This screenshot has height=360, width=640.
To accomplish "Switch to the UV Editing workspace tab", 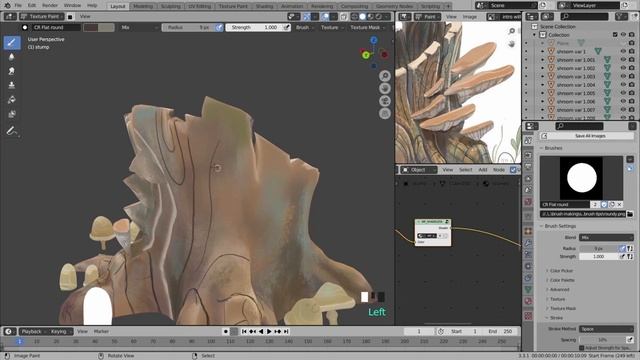I will coord(199,6).
